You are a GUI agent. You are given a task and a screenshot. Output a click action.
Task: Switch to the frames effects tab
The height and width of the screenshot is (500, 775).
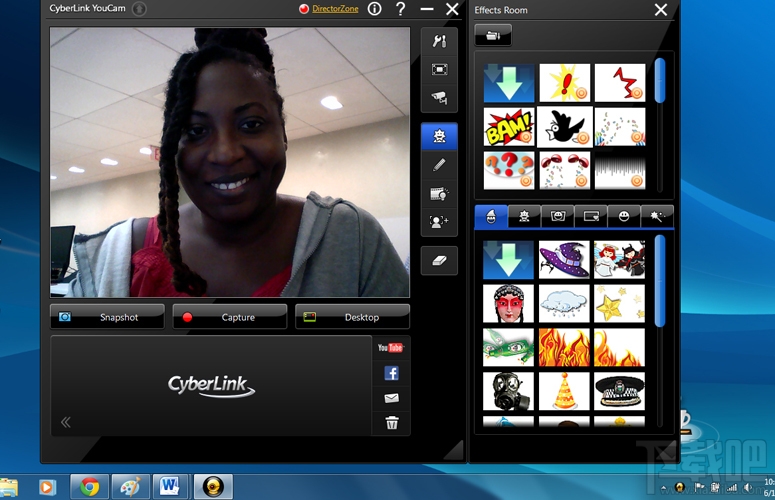coord(591,216)
